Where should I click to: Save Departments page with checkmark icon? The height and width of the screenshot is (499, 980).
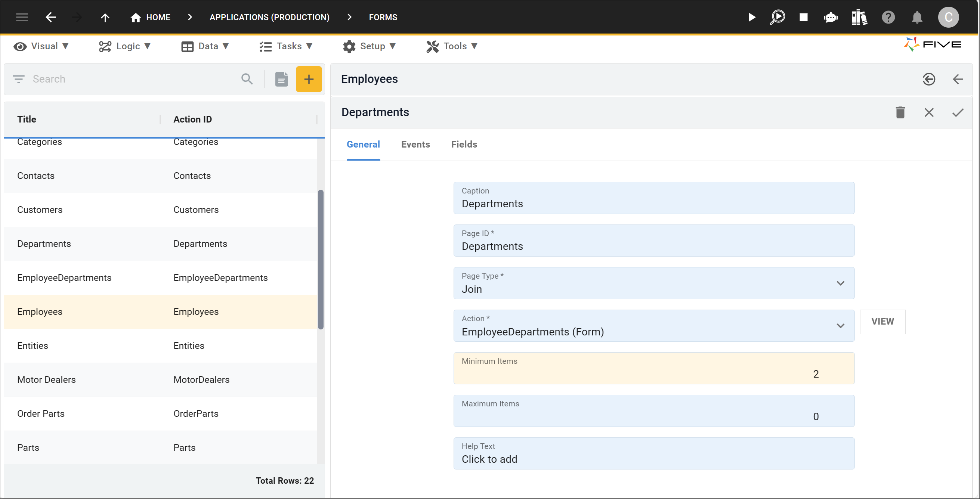[x=958, y=112]
